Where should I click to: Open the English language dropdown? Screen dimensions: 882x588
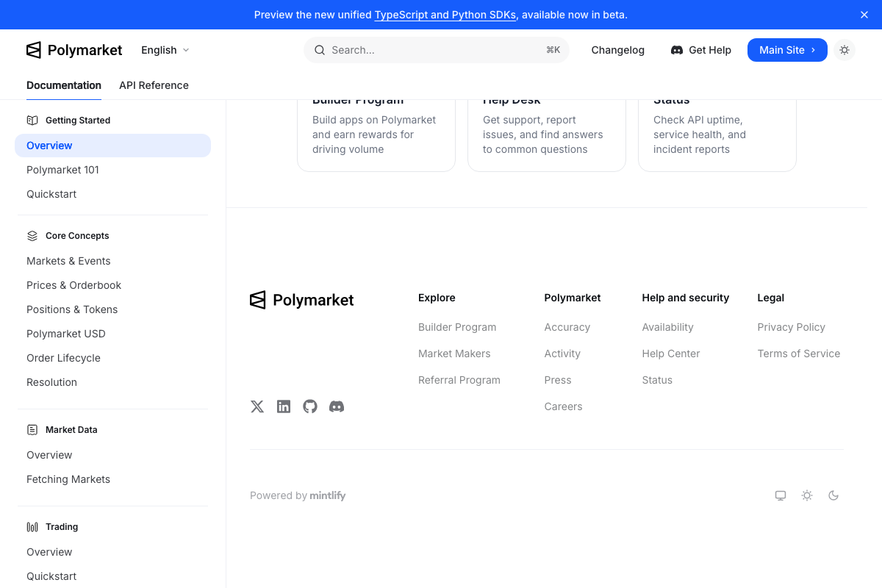165,50
